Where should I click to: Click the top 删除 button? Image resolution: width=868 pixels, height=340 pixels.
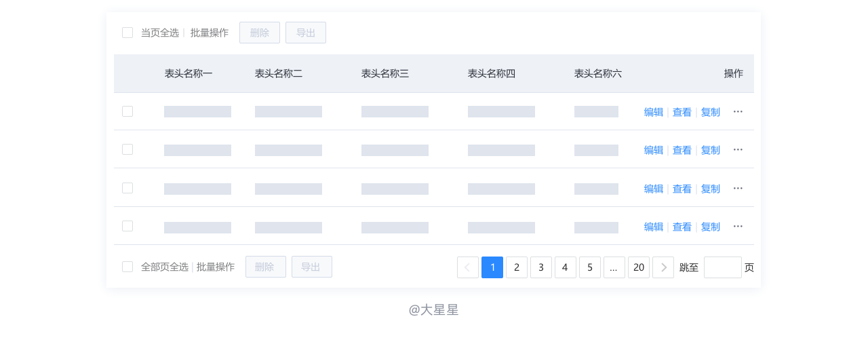(x=260, y=33)
